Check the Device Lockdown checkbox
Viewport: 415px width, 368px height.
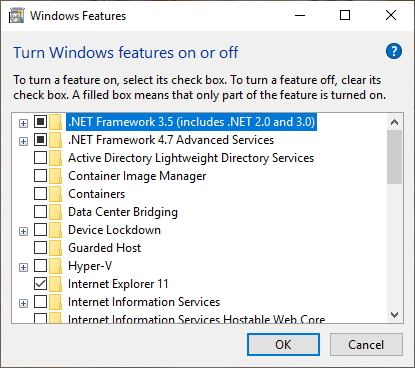click(x=40, y=230)
